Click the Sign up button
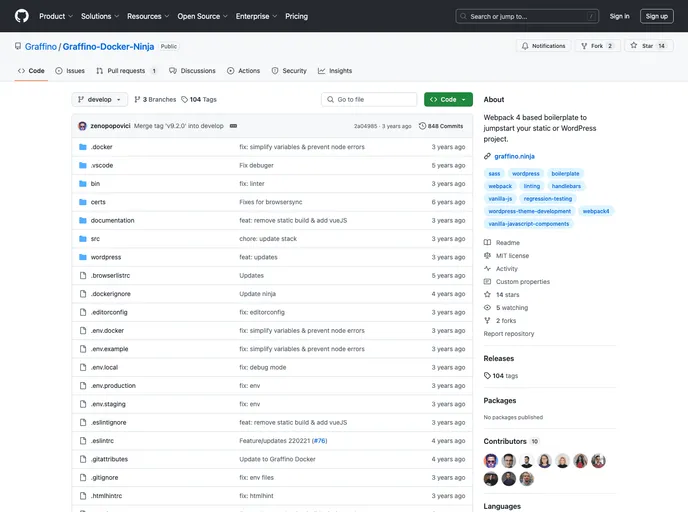Image resolution: width=688 pixels, height=512 pixels. tap(656, 16)
